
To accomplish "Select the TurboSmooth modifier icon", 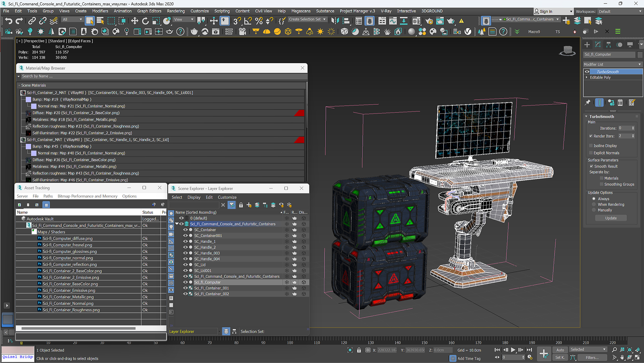I will point(587,71).
